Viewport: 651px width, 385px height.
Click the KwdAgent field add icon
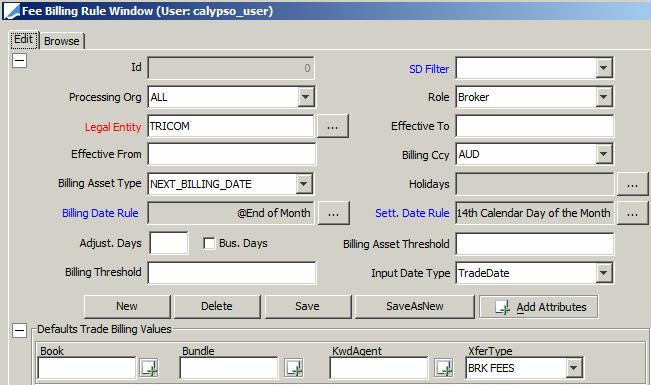click(444, 368)
